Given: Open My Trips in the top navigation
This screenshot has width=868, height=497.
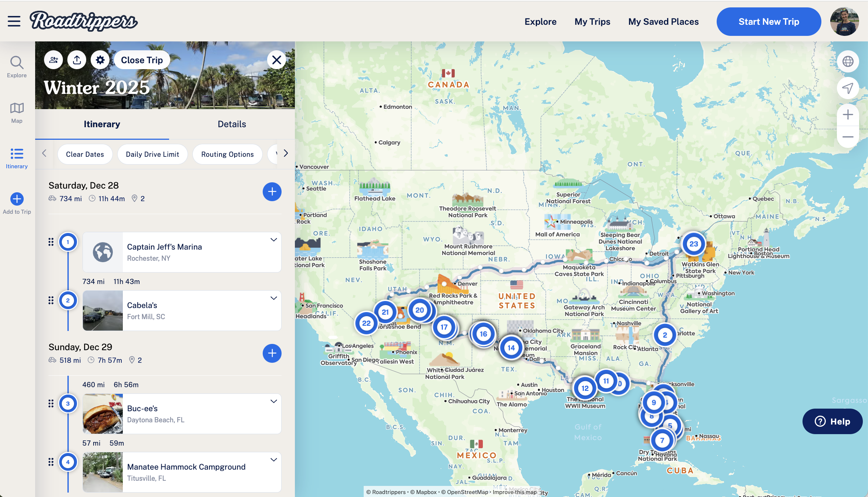Looking at the screenshot, I should click(592, 22).
